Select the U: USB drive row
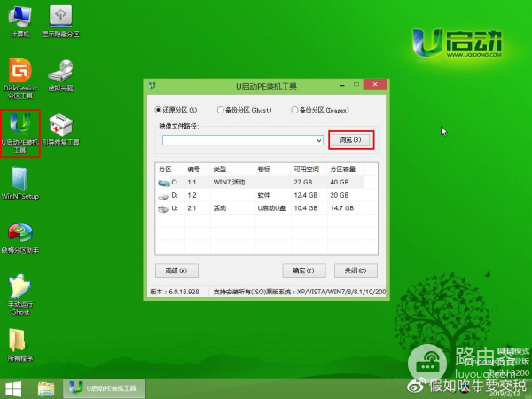532x399 pixels. click(261, 208)
